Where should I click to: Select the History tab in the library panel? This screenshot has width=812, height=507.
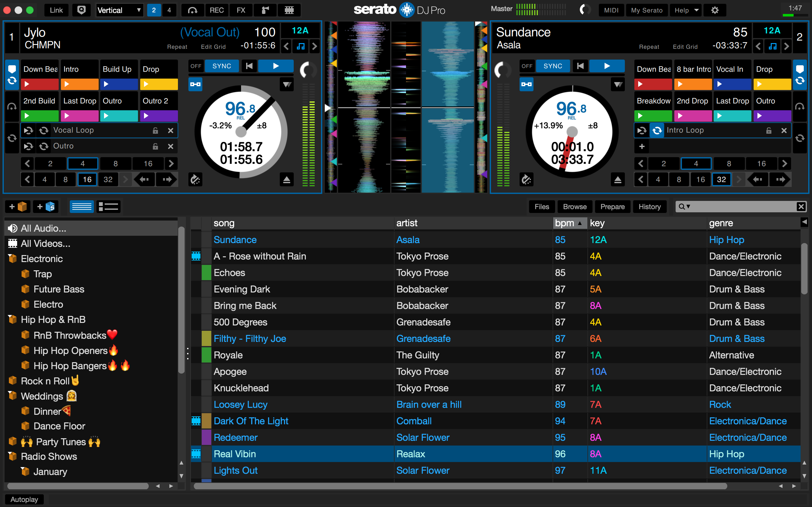(x=650, y=207)
